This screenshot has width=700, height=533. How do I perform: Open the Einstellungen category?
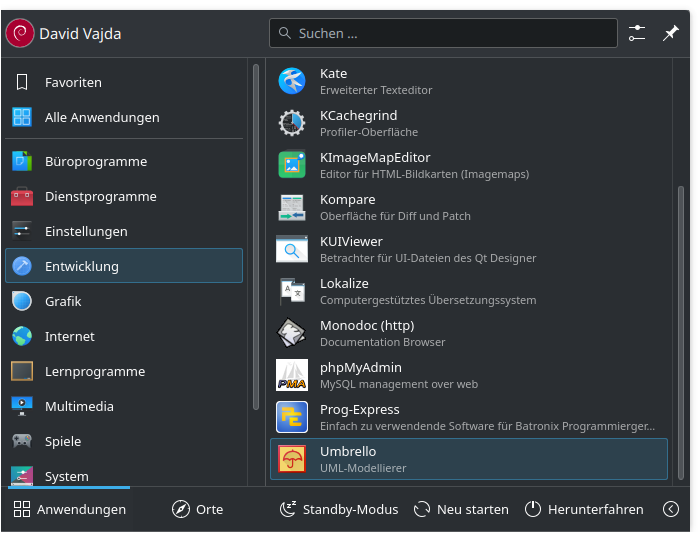(x=124, y=231)
